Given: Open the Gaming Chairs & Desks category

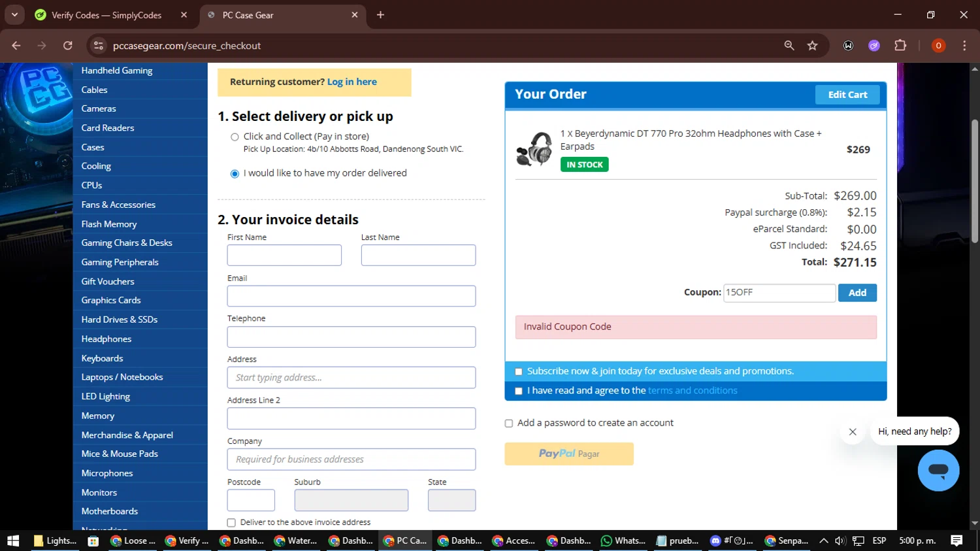Looking at the screenshot, I should click(127, 242).
